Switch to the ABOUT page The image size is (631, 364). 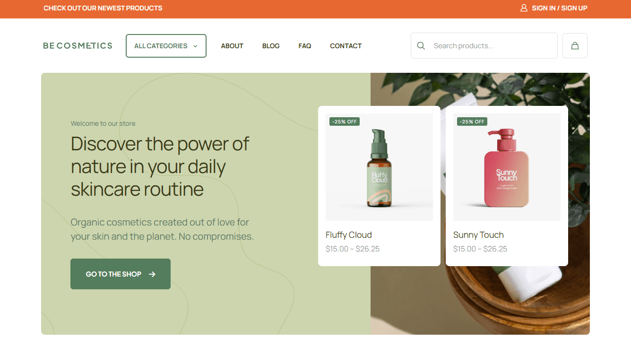[232, 46]
